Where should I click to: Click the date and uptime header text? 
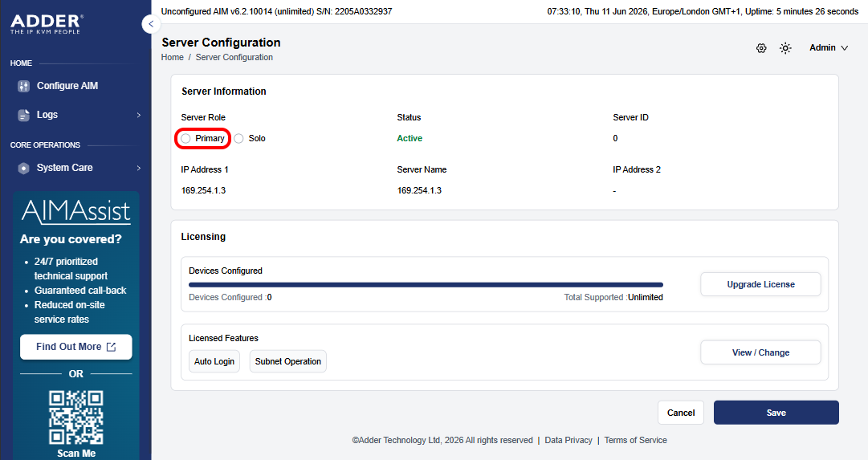tap(703, 11)
